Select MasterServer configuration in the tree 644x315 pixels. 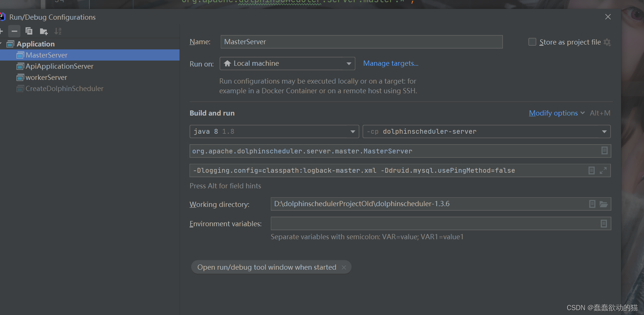(90, 55)
